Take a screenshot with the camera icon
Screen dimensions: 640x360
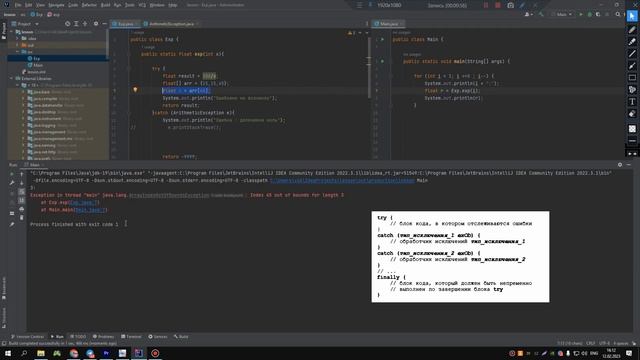click(x=510, y=5)
